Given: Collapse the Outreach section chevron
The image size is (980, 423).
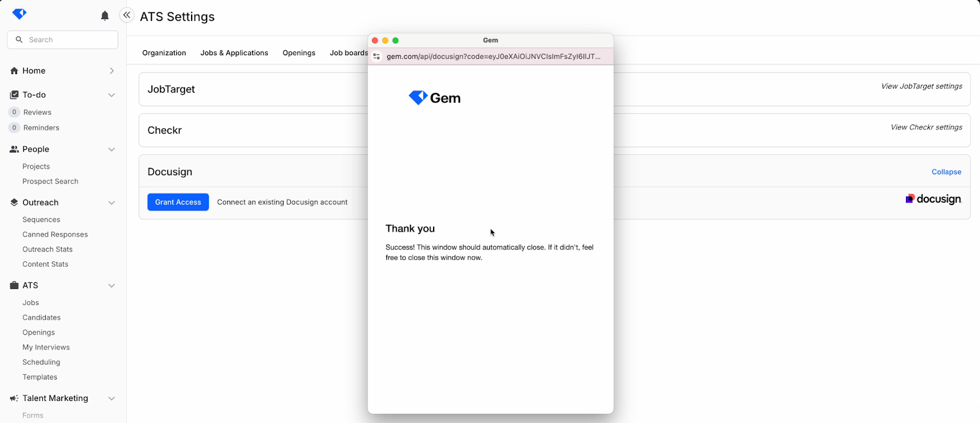Looking at the screenshot, I should tap(111, 203).
